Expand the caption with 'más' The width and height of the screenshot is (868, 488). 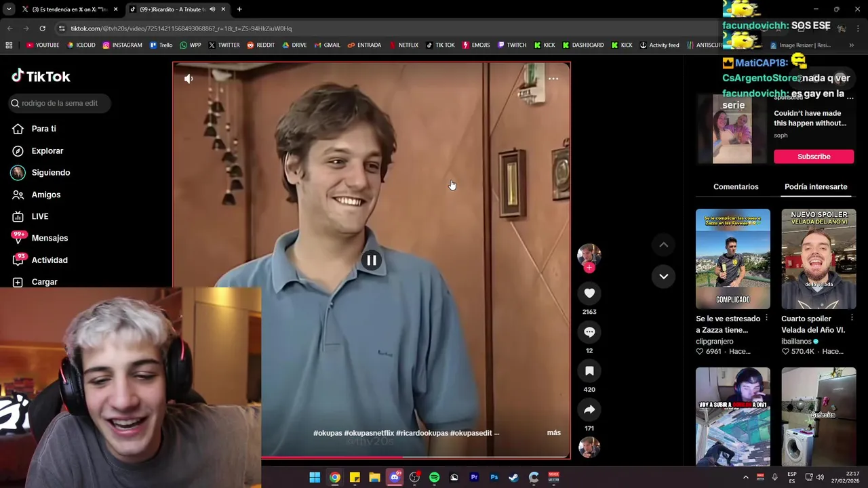(554, 432)
